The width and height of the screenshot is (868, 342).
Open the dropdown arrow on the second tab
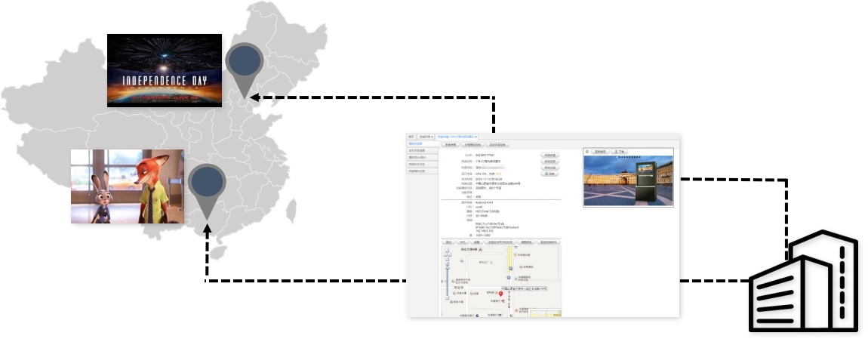(432, 137)
